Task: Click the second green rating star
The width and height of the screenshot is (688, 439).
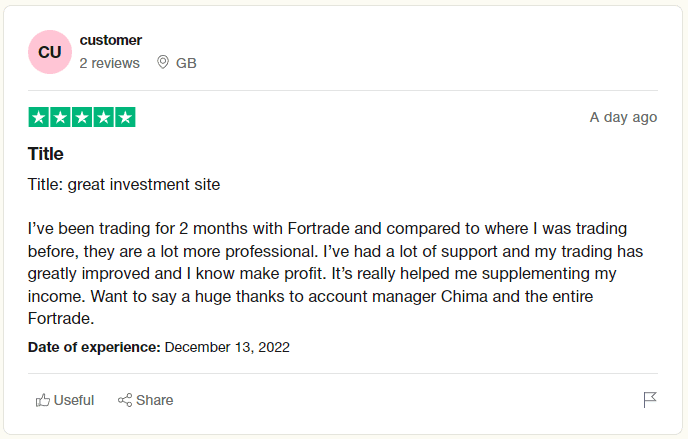Action: click(x=60, y=117)
